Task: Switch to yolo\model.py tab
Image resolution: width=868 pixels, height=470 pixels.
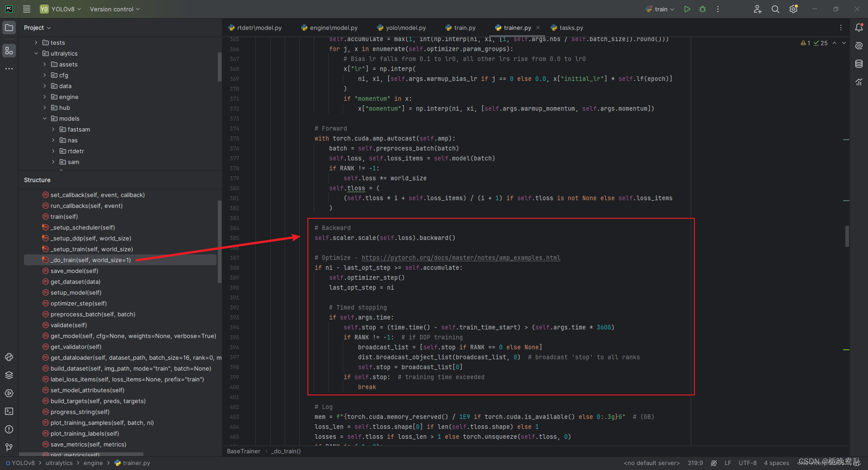Action: pyautogui.click(x=402, y=28)
